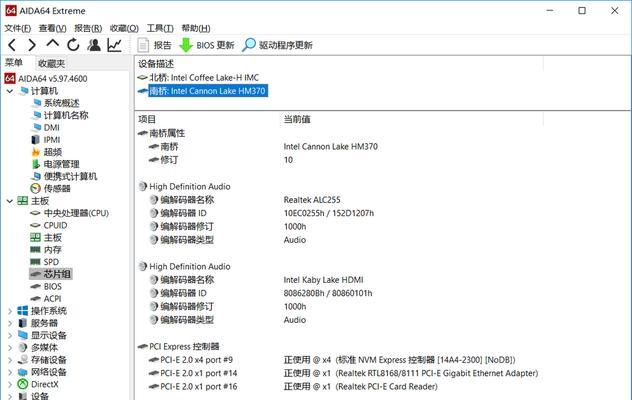Viewport: 632px width, 400px height.
Task: Switch to the 收藏夹 tab
Action: [51, 64]
